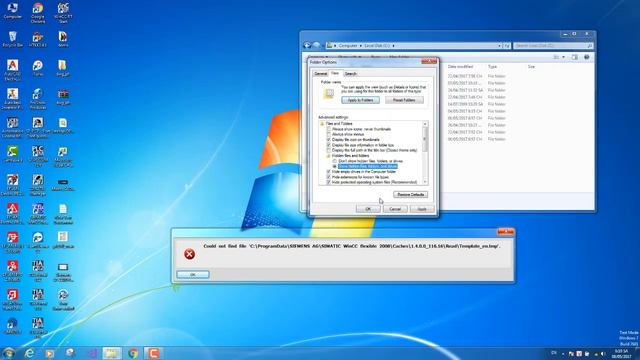Switch to the Search tab in Folder Options
Image resolution: width=640 pixels, height=360 pixels.
click(x=350, y=74)
